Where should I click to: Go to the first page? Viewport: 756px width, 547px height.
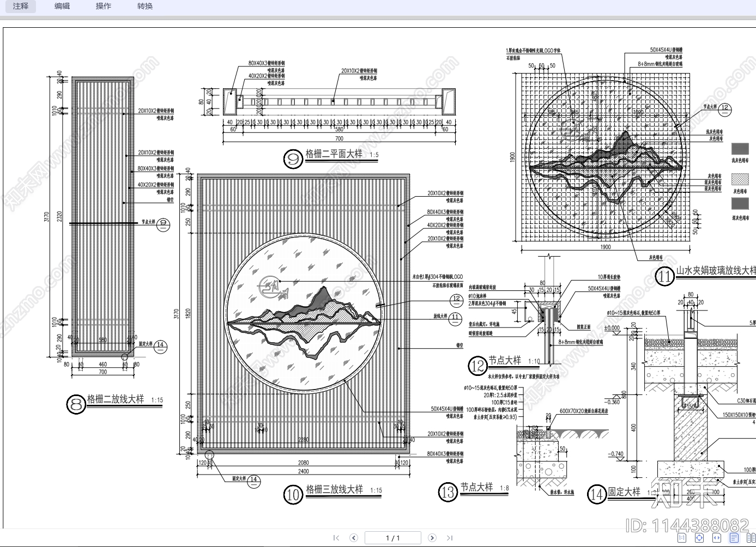coord(336,538)
